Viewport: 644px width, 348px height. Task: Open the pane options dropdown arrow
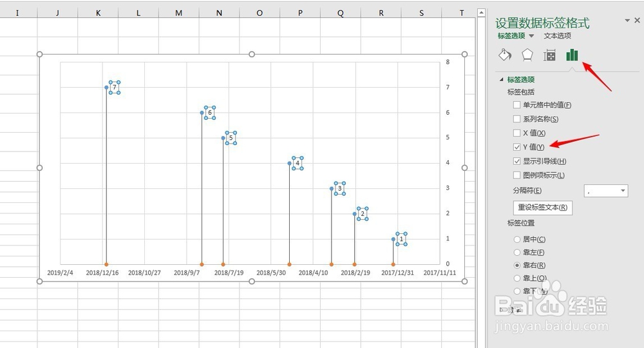tap(627, 20)
